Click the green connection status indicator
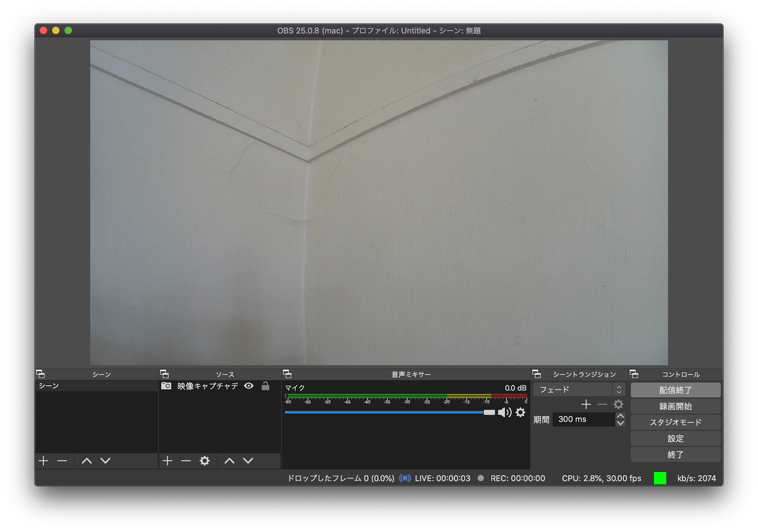The image size is (758, 532). (x=660, y=478)
